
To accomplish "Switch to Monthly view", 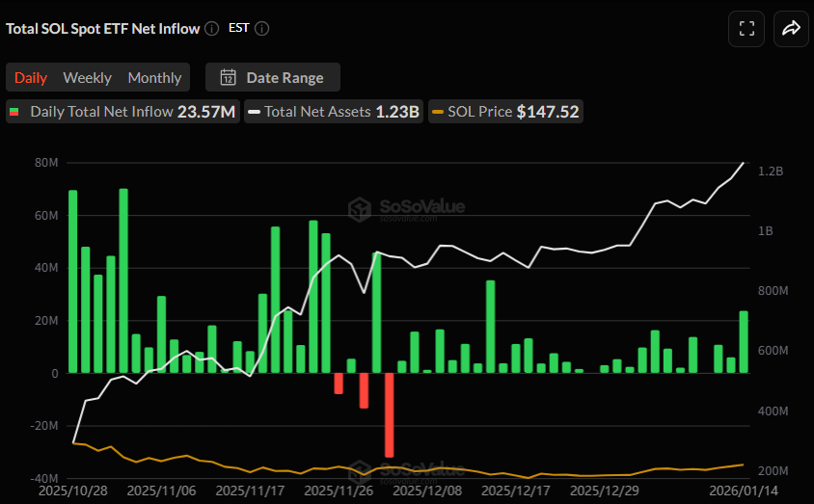I will click(154, 77).
